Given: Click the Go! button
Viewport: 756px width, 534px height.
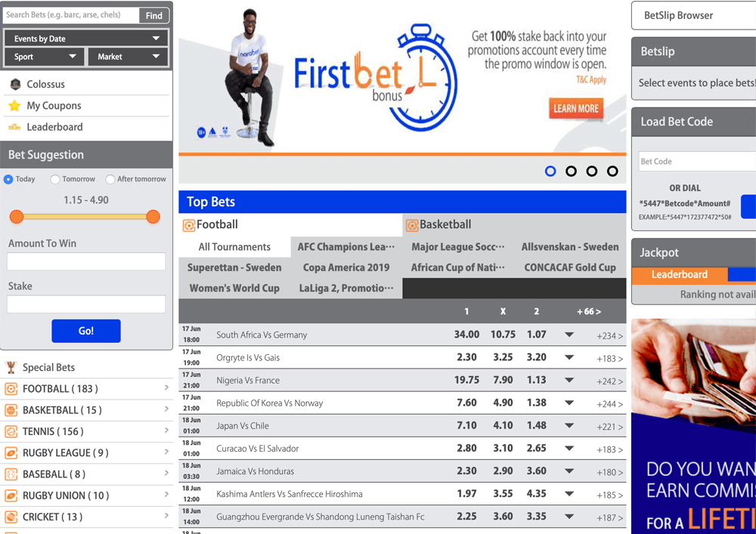Looking at the screenshot, I should pos(86,331).
